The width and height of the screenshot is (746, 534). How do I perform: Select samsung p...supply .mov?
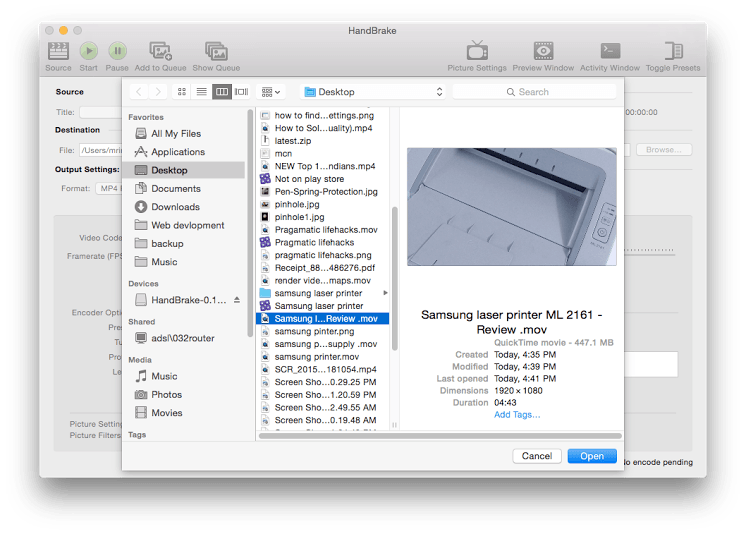[x=323, y=344]
